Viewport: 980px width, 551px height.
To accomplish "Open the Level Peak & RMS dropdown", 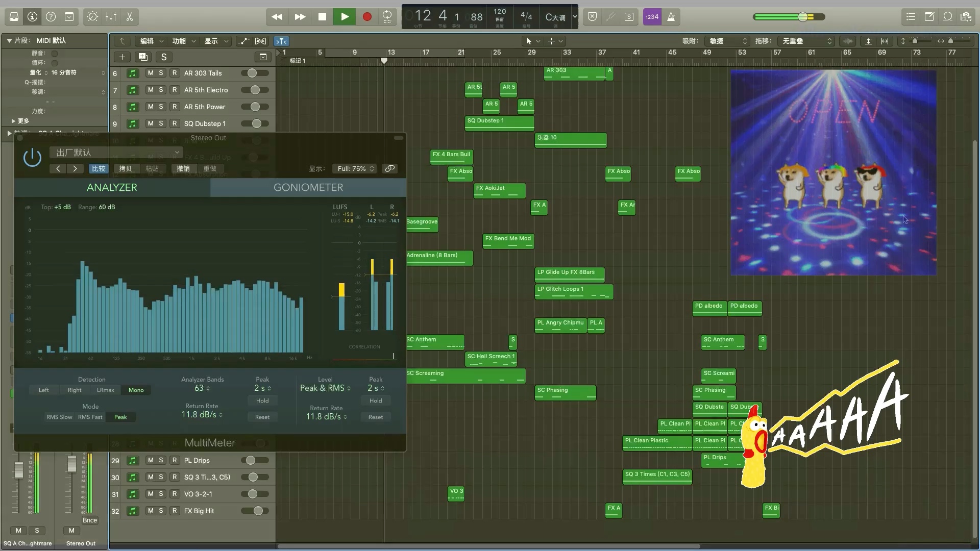I will 325,388.
